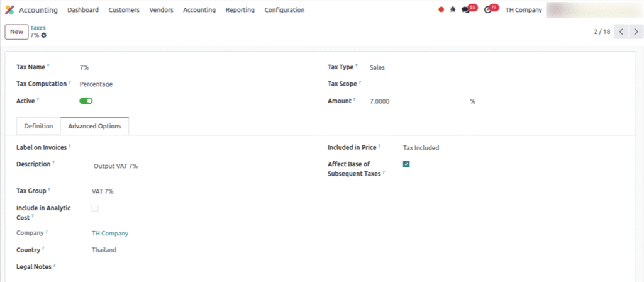The height and width of the screenshot is (282, 644).
Task: Click the gear icon next to 7%
Action: click(44, 35)
